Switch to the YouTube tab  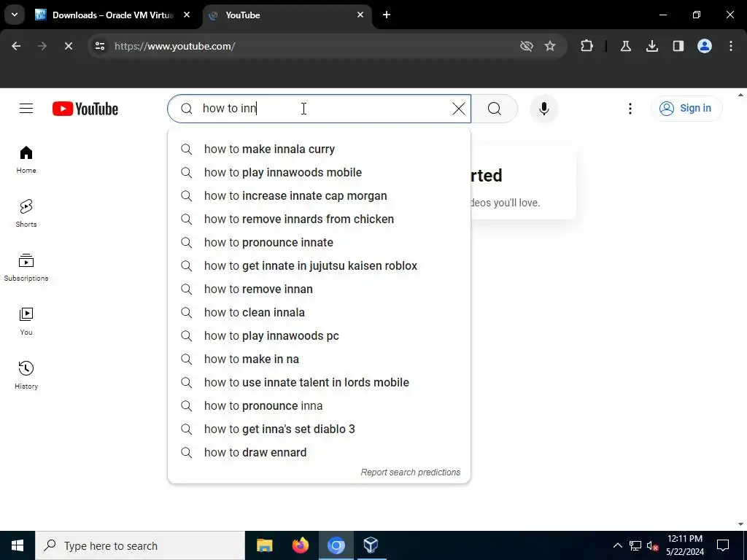coord(287,15)
